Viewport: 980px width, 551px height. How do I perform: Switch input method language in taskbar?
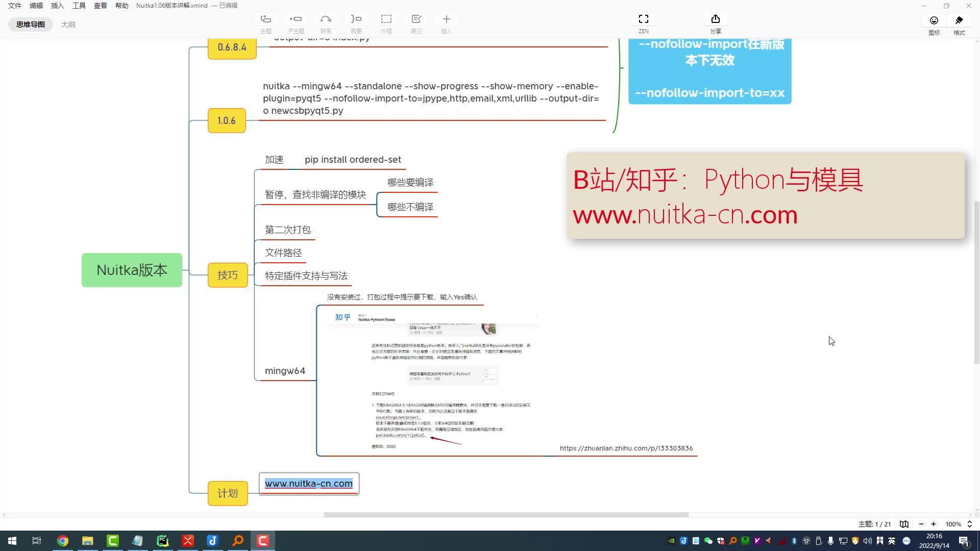pyautogui.click(x=891, y=540)
